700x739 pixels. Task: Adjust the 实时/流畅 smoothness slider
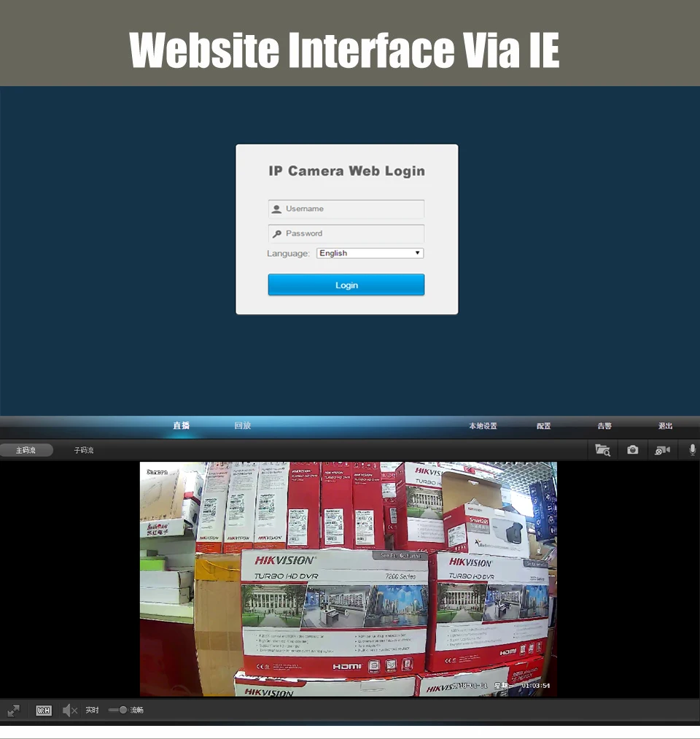tap(118, 710)
